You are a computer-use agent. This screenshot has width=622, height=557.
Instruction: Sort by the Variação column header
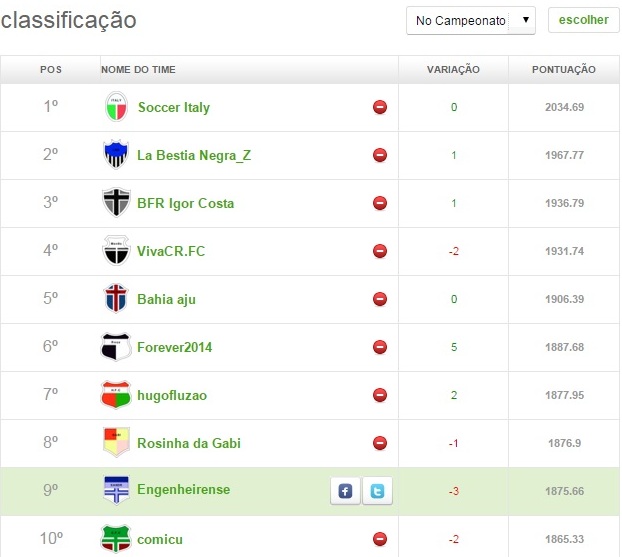tap(453, 69)
